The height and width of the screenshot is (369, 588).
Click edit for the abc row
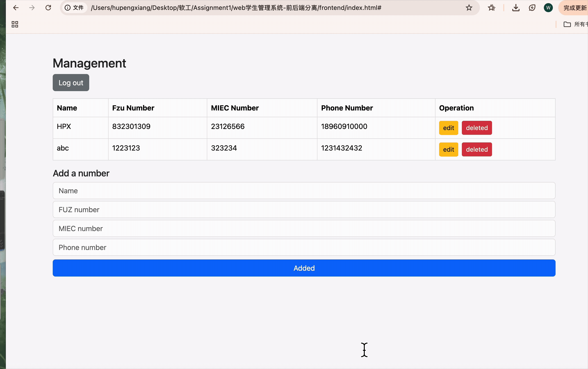point(448,149)
